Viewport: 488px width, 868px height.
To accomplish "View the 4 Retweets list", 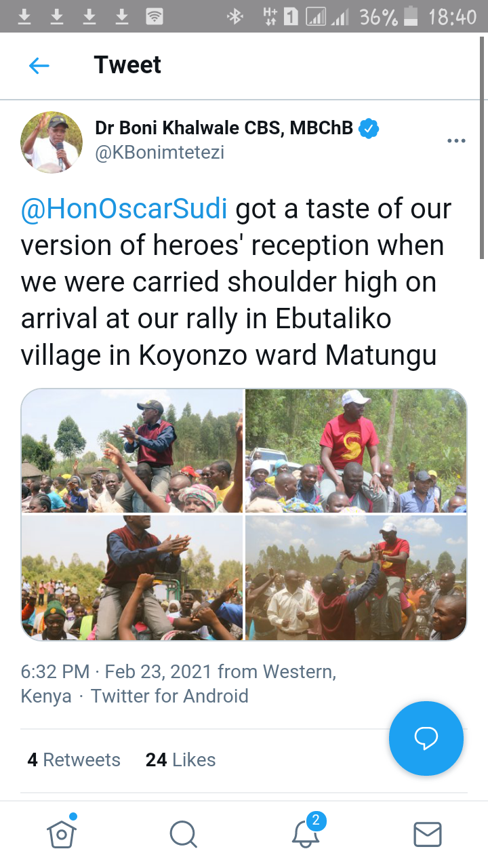I will (74, 760).
